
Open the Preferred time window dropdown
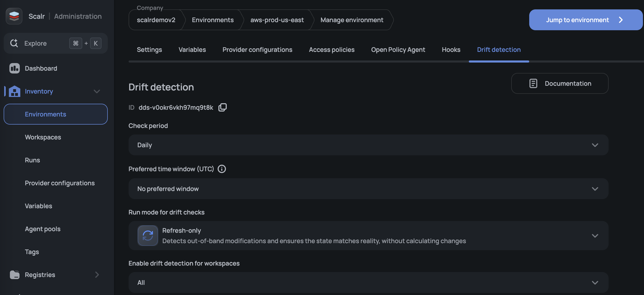pos(369,189)
